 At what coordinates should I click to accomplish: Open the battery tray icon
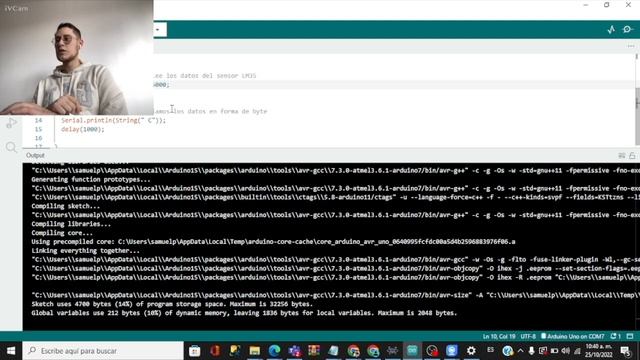coord(554,351)
